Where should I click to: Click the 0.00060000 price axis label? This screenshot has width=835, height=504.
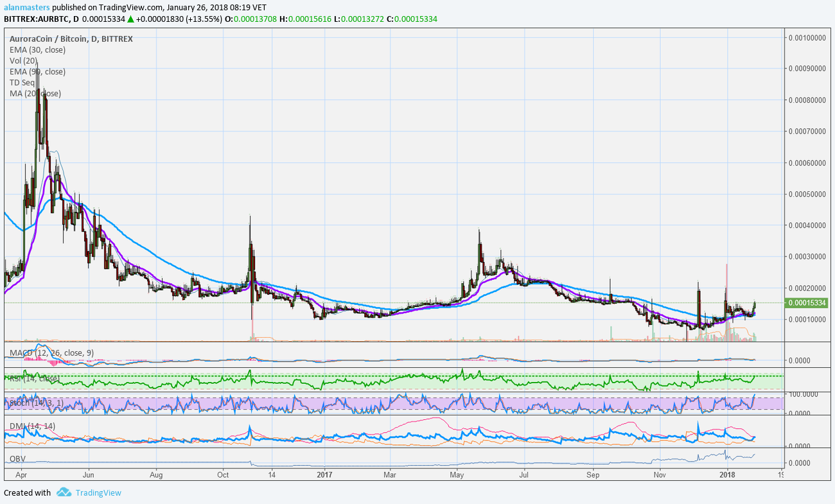pos(807,163)
